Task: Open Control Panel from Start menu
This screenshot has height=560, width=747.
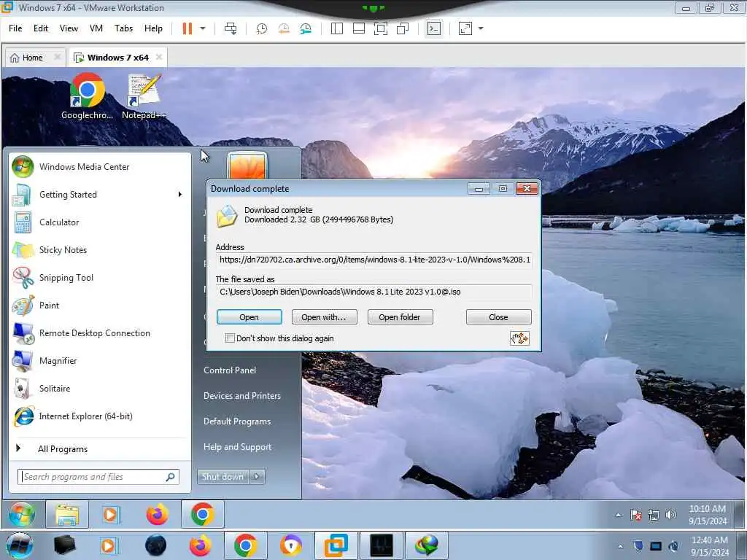Action: pos(230,370)
